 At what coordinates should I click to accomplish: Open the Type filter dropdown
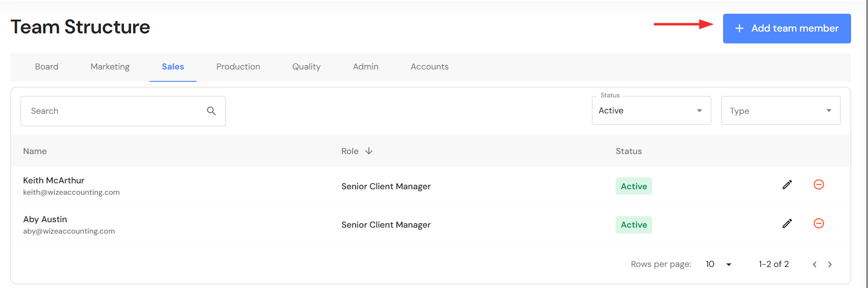click(x=780, y=111)
